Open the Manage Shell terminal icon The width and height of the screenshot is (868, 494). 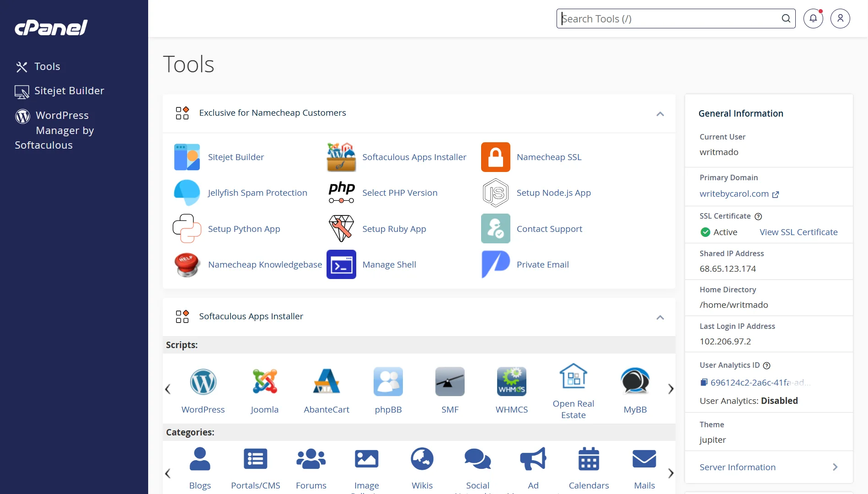[341, 264]
